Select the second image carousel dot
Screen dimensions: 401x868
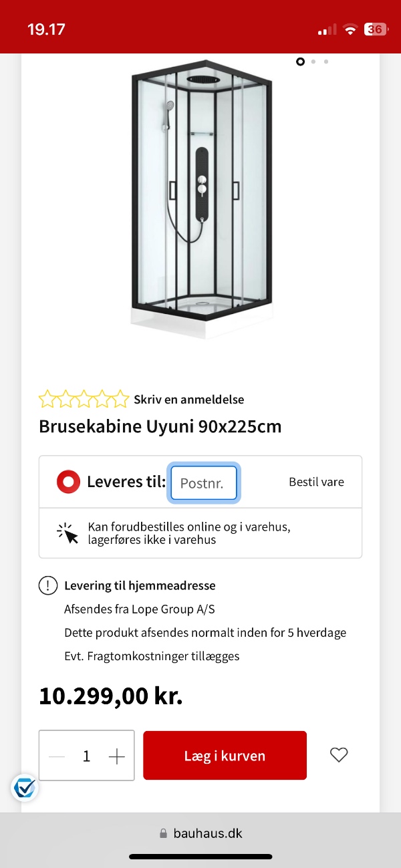click(x=313, y=61)
